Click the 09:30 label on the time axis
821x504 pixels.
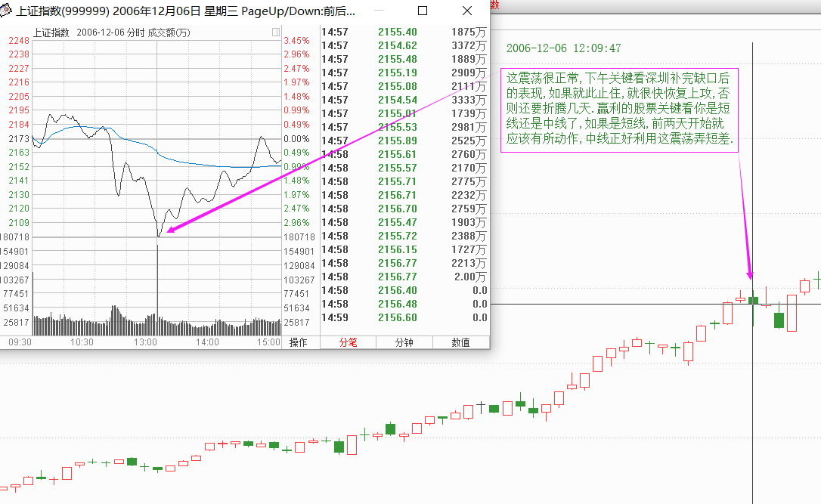click(20, 342)
